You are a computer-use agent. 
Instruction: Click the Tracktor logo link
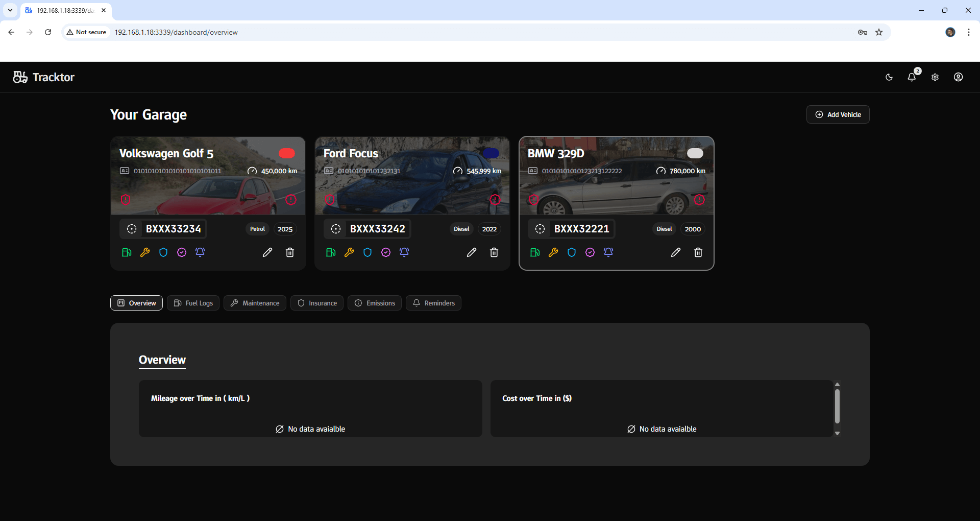pyautogui.click(x=44, y=77)
